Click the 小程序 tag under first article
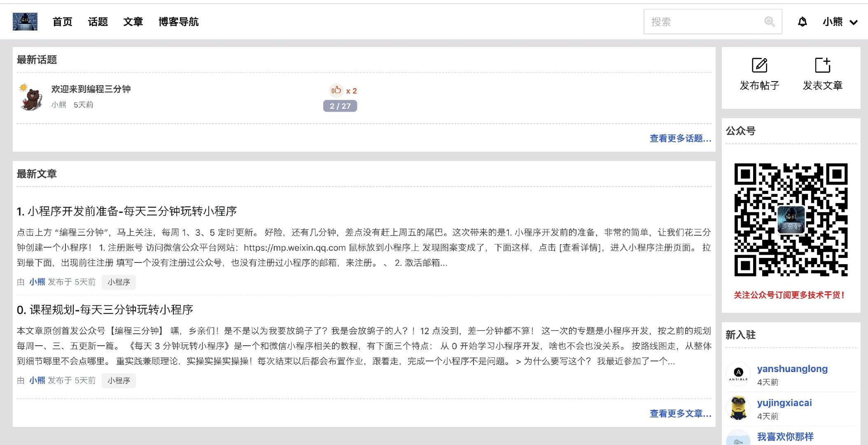Viewport: 868px width, 445px height. coord(119,282)
